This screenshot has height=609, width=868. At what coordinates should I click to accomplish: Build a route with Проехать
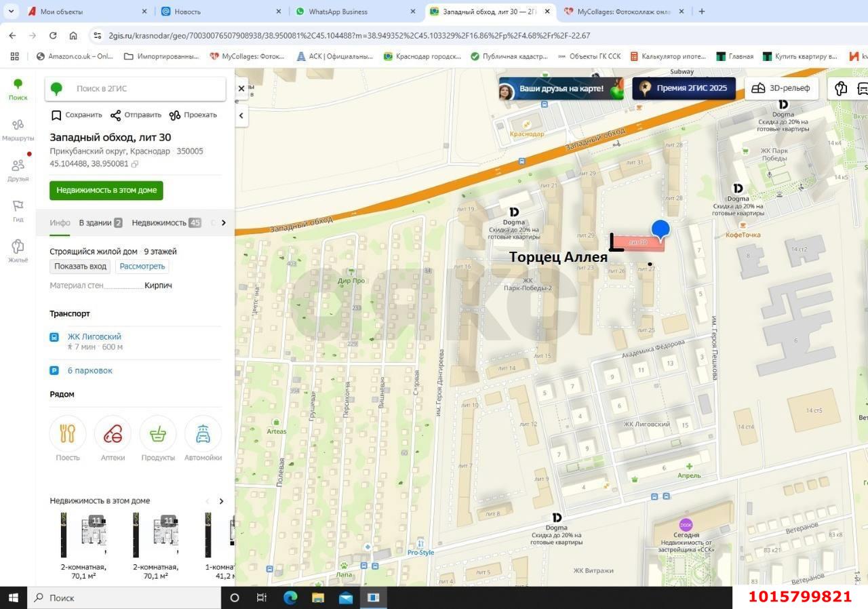click(193, 115)
